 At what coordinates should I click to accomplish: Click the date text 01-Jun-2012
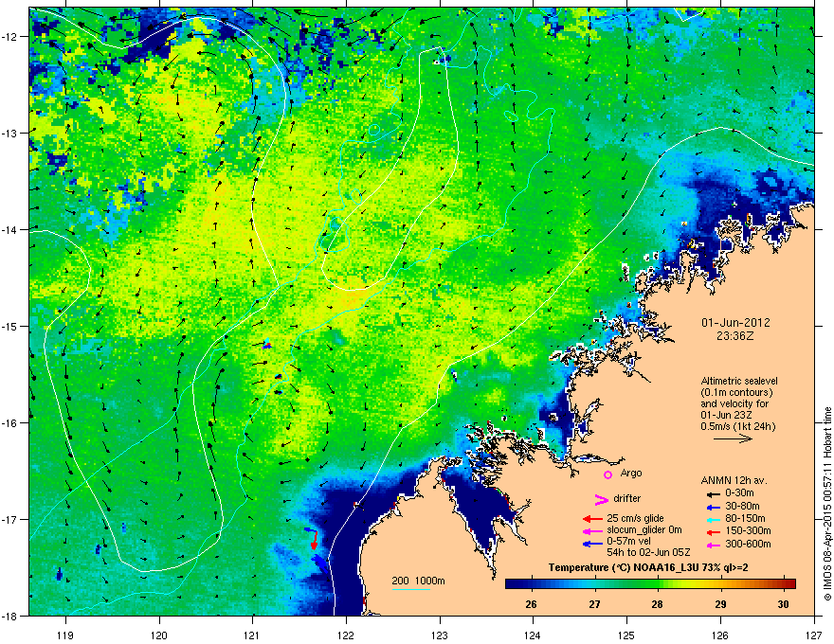click(735, 323)
